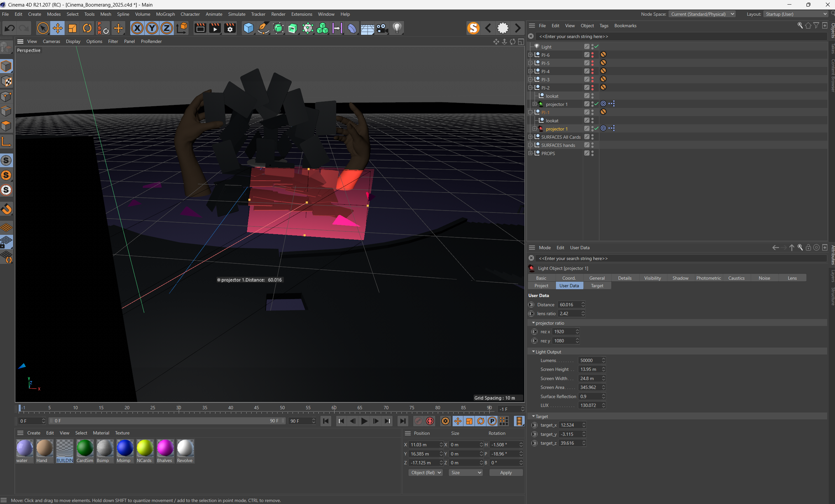Open the MoGraph menu
This screenshot has width=835, height=504.
(x=165, y=14)
